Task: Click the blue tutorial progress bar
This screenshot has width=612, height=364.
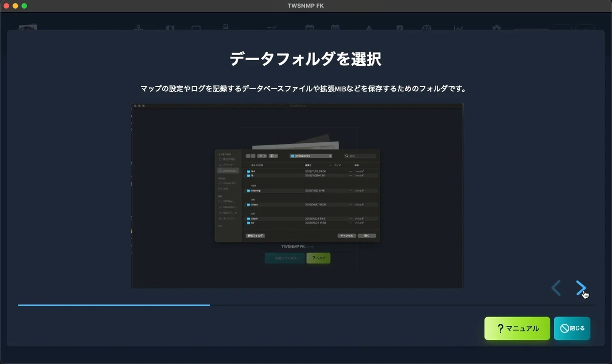Action: (x=114, y=305)
